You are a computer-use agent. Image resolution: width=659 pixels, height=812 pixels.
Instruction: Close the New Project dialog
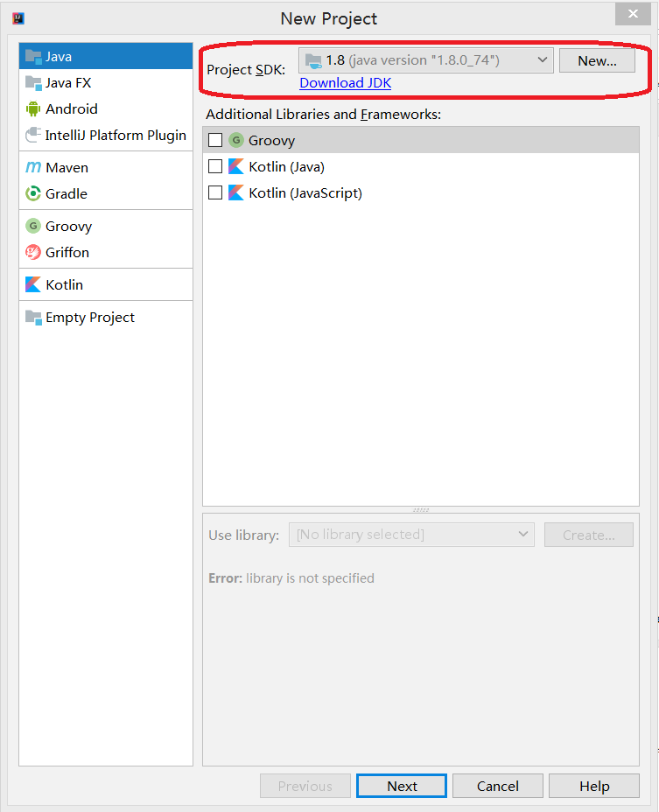coord(633,14)
